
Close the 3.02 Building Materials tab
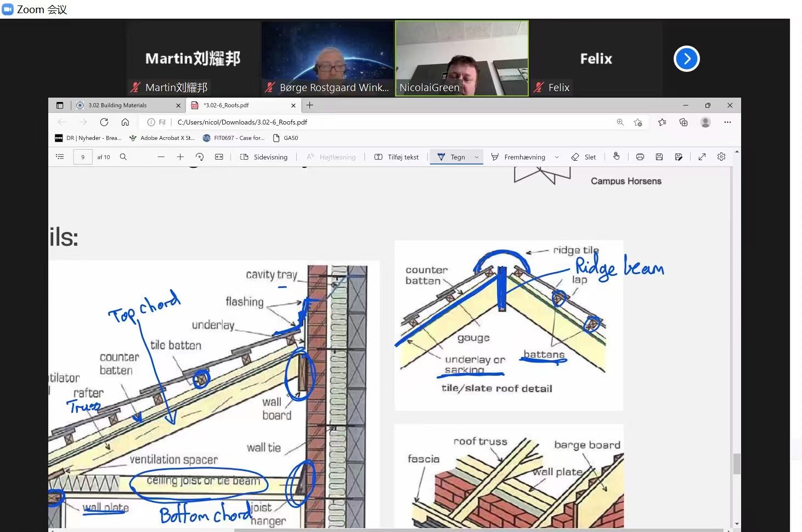(178, 105)
